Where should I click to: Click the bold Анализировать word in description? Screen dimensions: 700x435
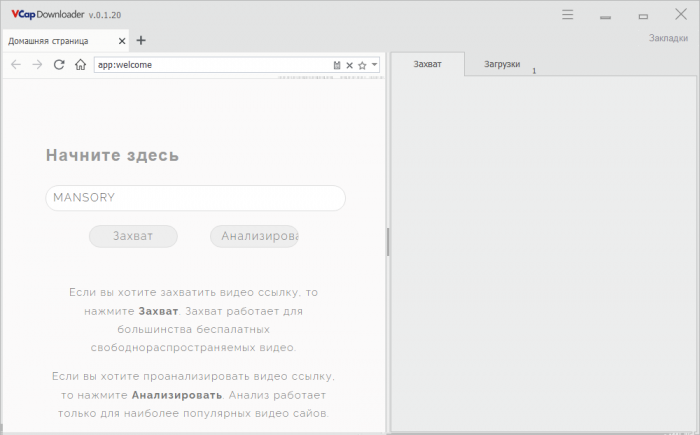pyautogui.click(x=177, y=395)
